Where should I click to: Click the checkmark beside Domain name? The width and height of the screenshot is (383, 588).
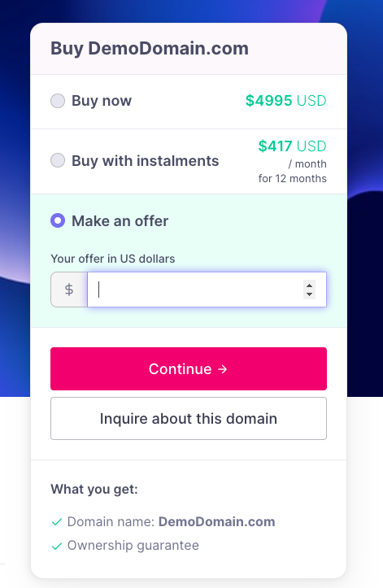click(x=57, y=522)
